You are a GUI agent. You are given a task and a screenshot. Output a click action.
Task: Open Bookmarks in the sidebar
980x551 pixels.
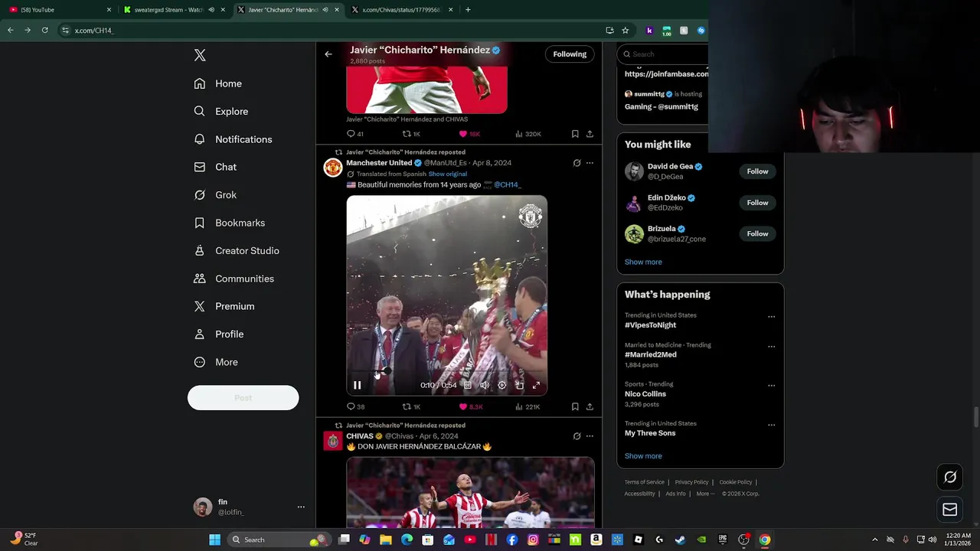(230, 223)
